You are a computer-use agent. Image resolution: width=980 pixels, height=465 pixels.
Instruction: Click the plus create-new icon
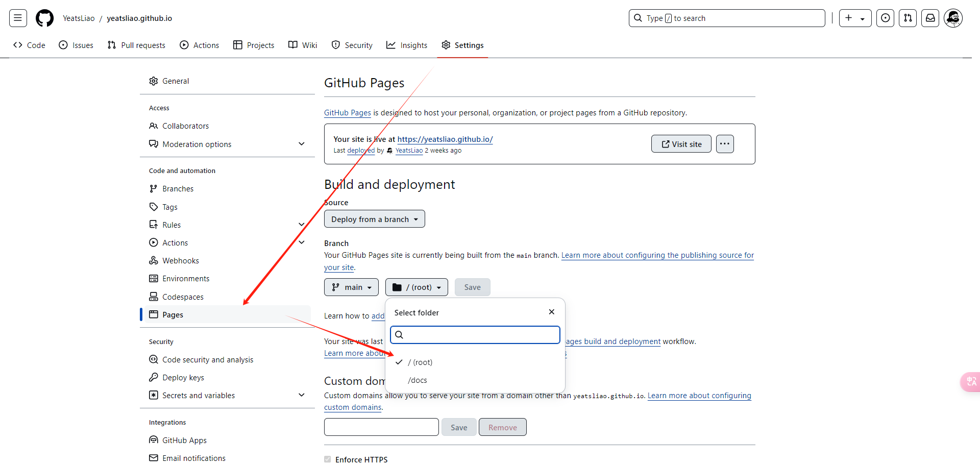[x=848, y=18]
